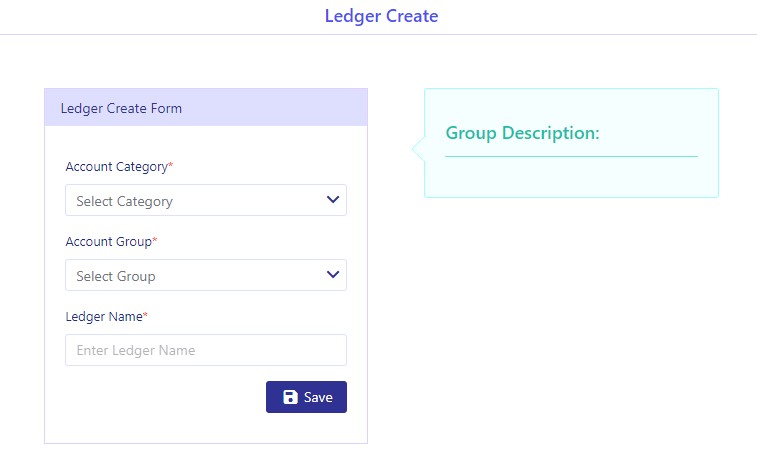The image size is (757, 458).
Task: Click the Account Category label
Action: click(x=116, y=167)
